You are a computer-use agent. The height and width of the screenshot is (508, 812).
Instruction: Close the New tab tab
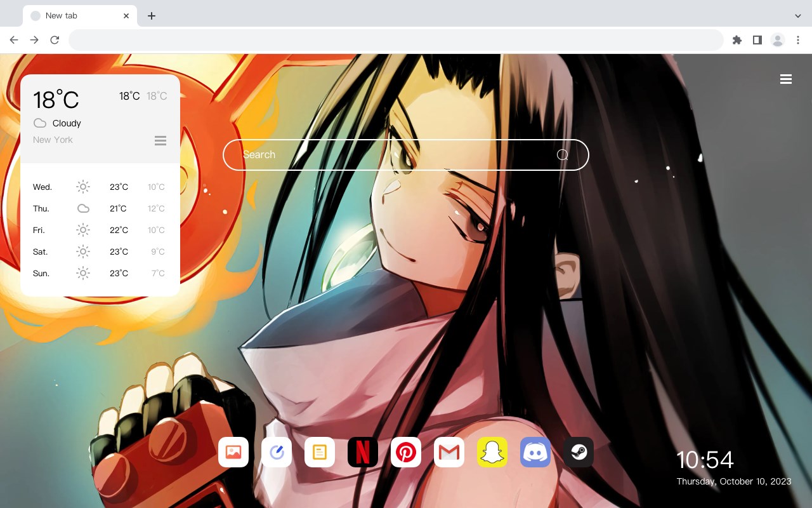[x=126, y=16]
